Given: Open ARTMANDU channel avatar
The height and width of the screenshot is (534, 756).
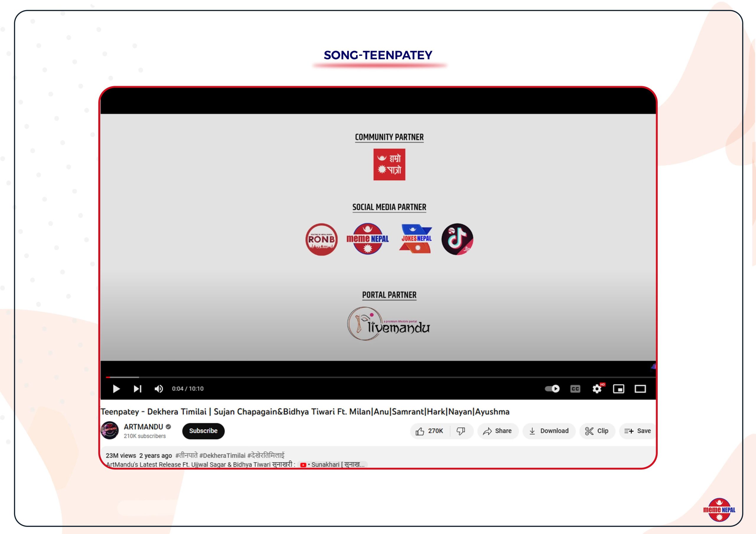Looking at the screenshot, I should (110, 430).
